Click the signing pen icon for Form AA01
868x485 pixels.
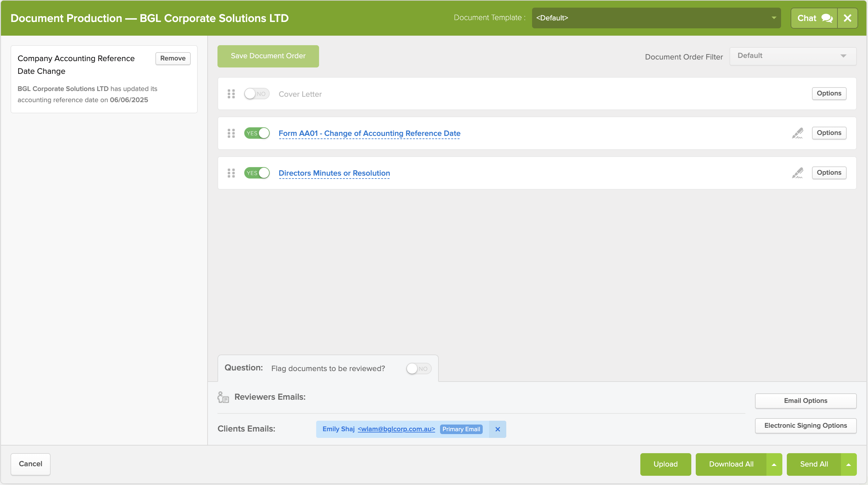pos(798,133)
